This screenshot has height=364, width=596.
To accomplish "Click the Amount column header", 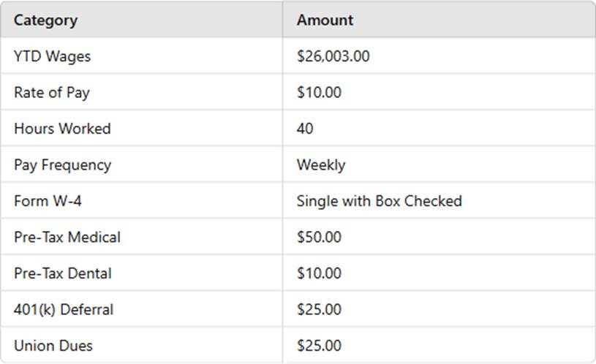I will click(x=325, y=20).
